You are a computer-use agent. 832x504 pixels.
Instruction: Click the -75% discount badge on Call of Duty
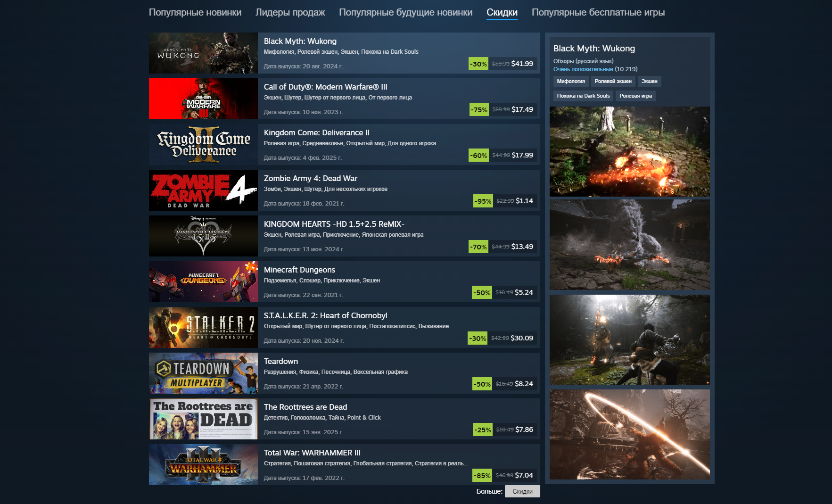(479, 109)
